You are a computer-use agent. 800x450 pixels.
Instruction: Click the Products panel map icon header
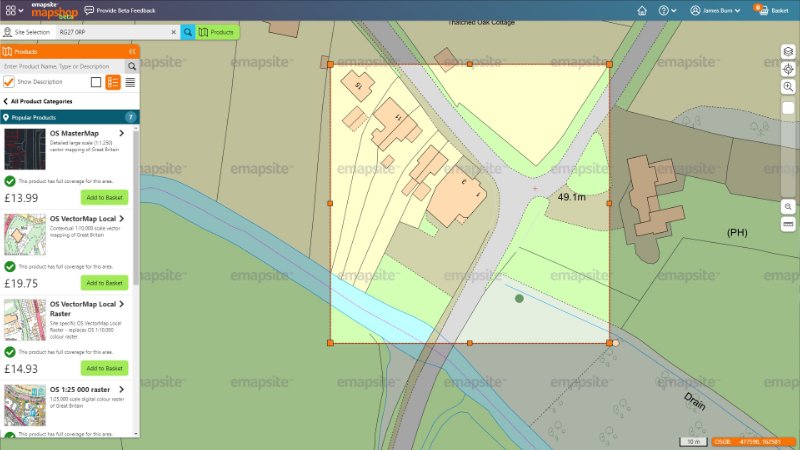click(x=7, y=52)
